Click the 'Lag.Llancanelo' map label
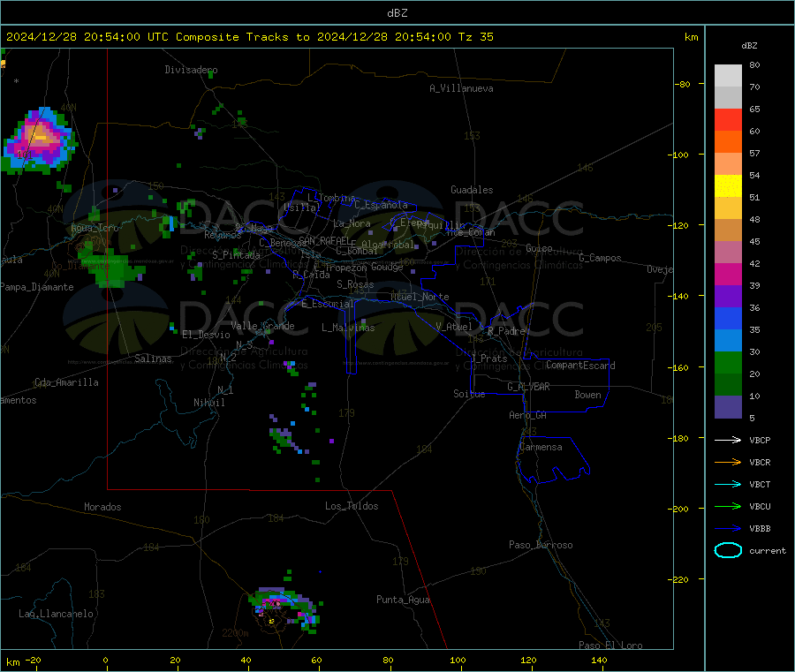The width and height of the screenshot is (795, 672). click(56, 614)
